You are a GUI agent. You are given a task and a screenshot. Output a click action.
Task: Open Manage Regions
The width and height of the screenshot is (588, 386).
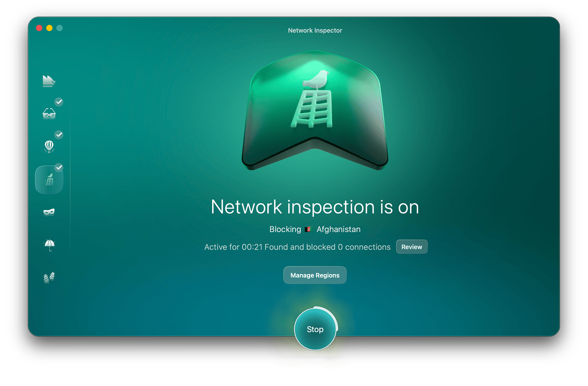(315, 275)
